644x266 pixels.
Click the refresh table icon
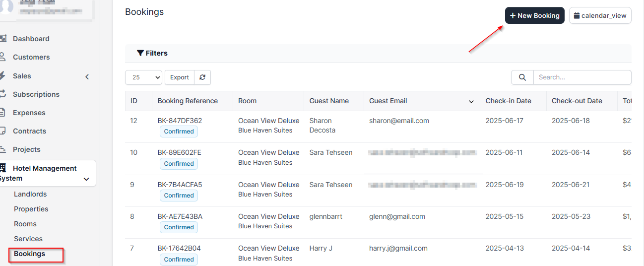(x=202, y=77)
